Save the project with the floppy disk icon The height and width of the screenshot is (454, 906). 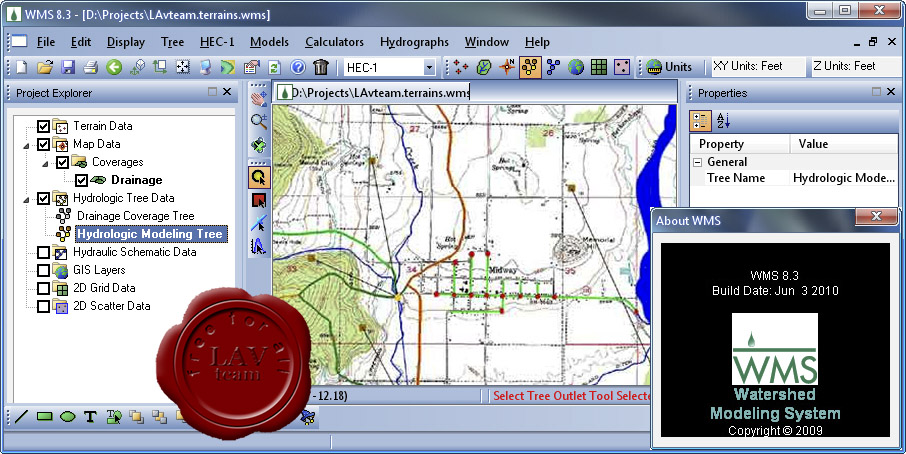(x=68, y=67)
